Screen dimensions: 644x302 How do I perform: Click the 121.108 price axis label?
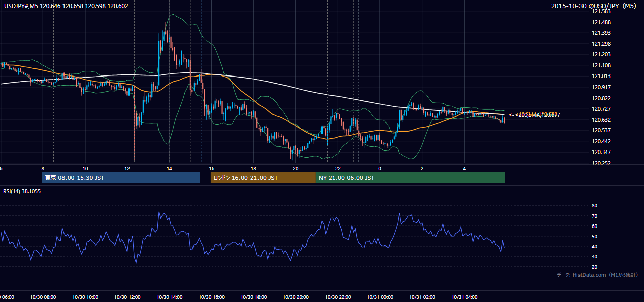pyautogui.click(x=601, y=65)
